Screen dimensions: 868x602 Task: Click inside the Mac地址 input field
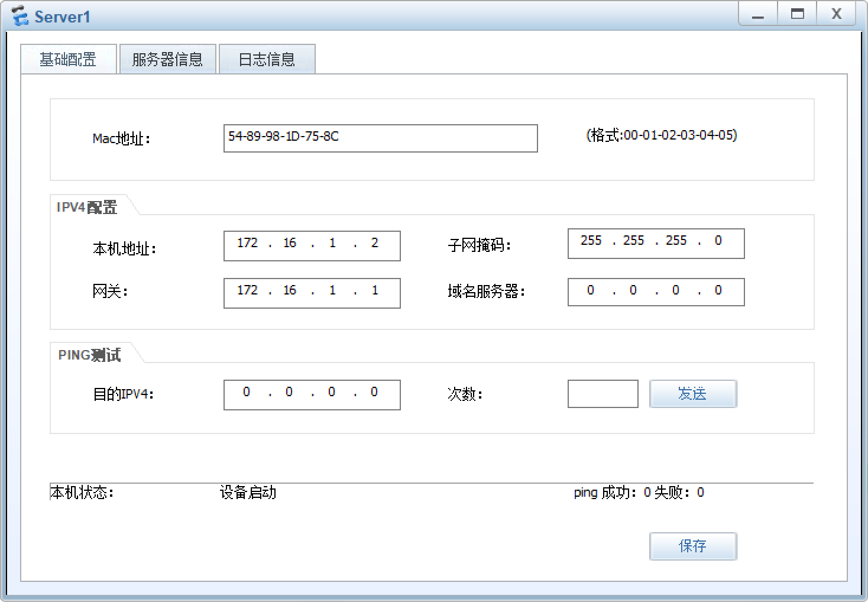(x=380, y=138)
